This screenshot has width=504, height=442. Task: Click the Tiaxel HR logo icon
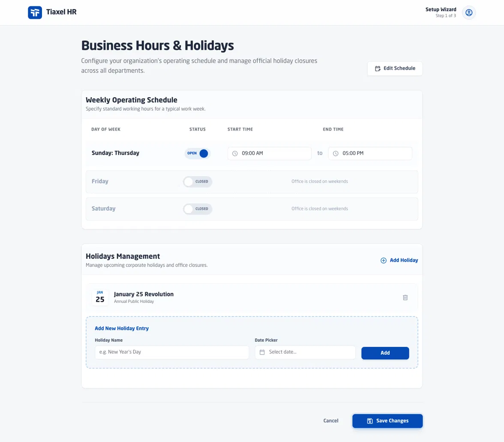[35, 12]
